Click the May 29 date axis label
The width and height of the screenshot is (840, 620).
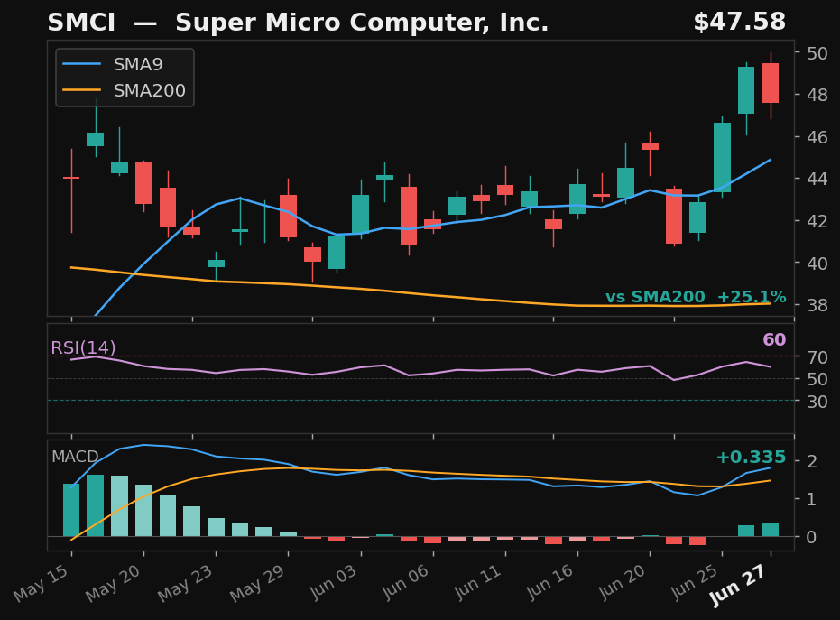258,583
